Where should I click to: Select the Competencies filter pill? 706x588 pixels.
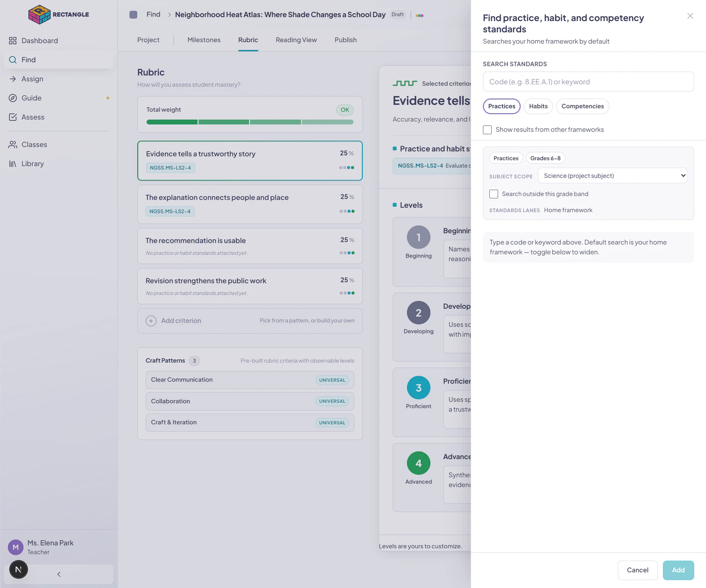tap(582, 106)
